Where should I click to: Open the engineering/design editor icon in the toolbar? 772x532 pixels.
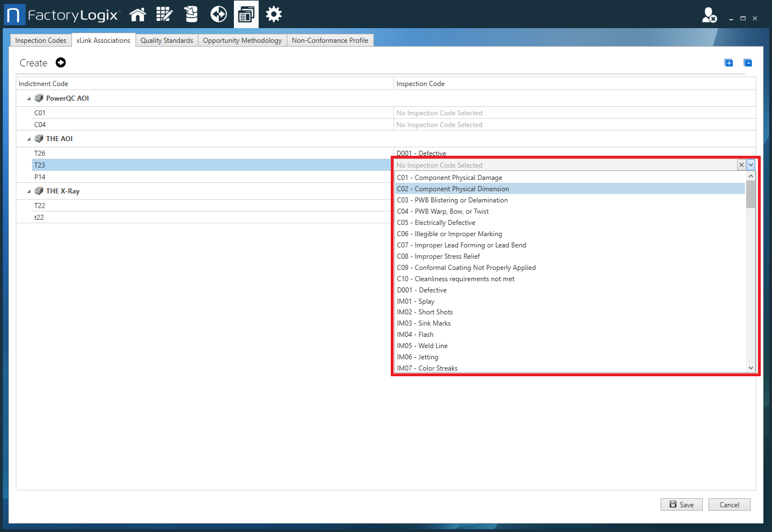[164, 14]
